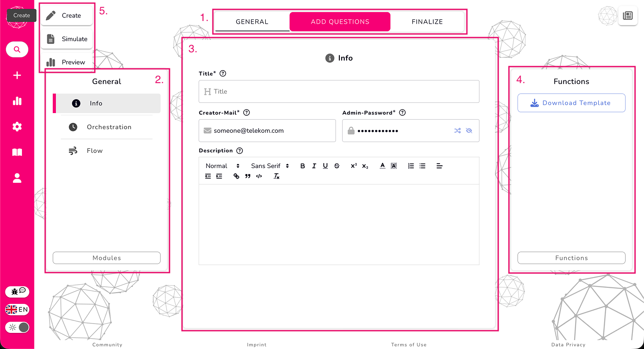Click the generate random password shuffle icon
This screenshot has height=349, width=644.
click(x=458, y=130)
